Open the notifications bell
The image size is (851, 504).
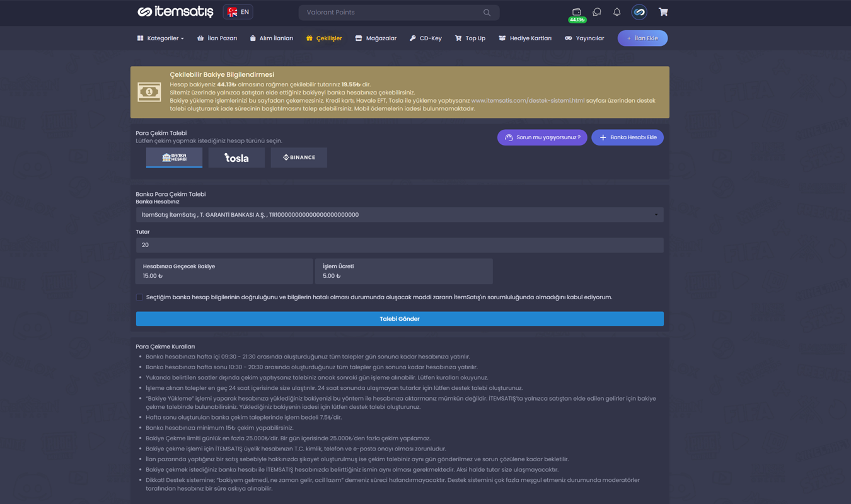point(617,12)
